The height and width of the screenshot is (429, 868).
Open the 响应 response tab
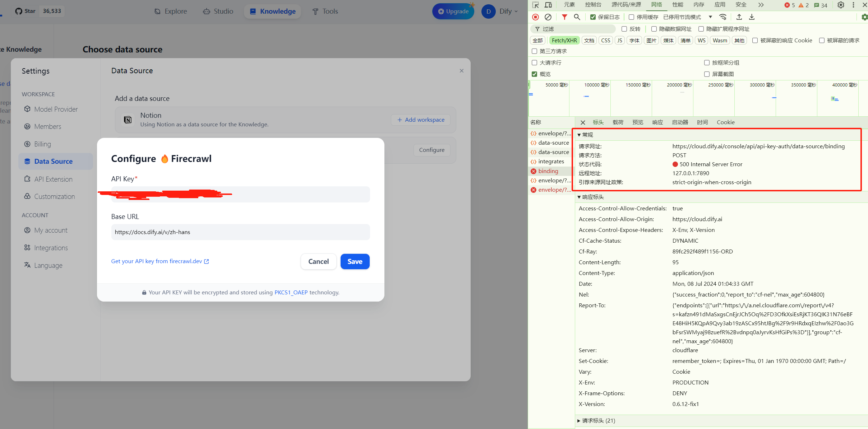[x=657, y=122]
